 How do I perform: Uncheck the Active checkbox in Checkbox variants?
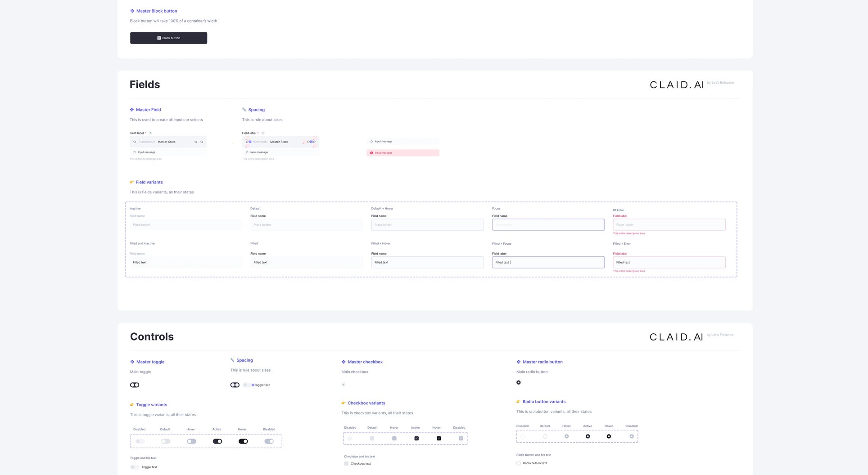pos(416,438)
